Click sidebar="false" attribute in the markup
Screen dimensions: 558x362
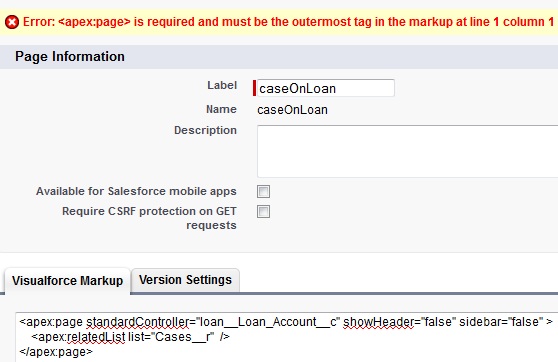501,322
